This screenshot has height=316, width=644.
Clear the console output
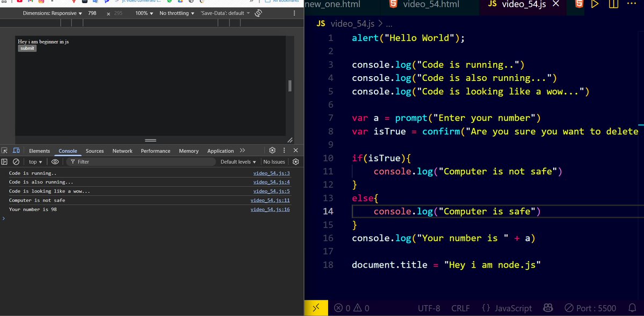point(16,161)
